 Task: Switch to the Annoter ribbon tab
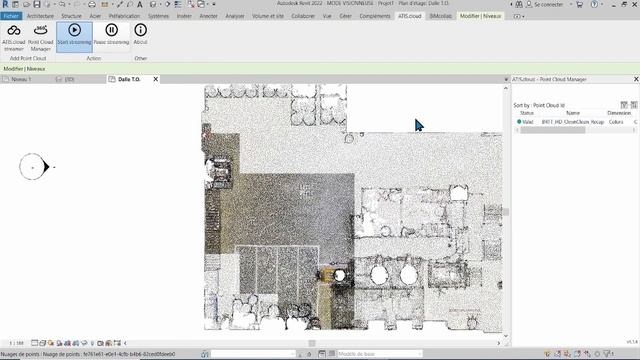click(x=209, y=16)
